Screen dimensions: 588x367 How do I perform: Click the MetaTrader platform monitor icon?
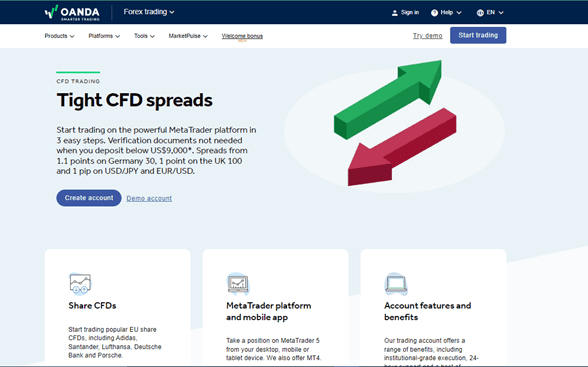[238, 284]
